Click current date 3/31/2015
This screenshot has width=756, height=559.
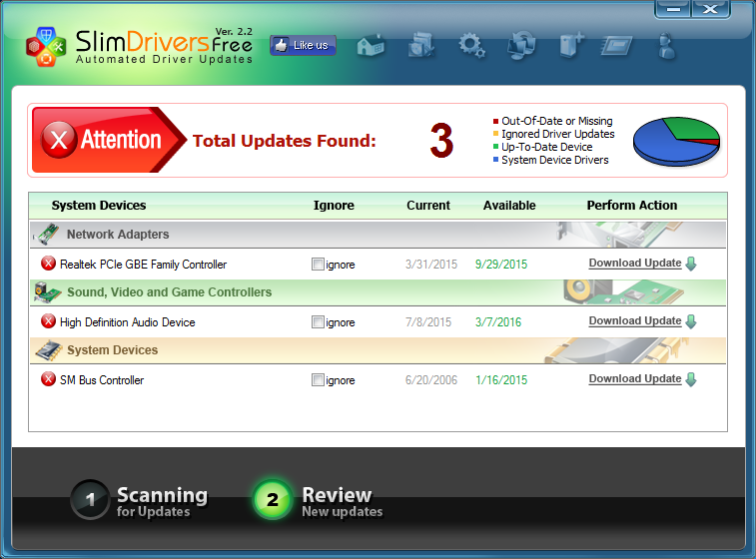[x=431, y=265]
